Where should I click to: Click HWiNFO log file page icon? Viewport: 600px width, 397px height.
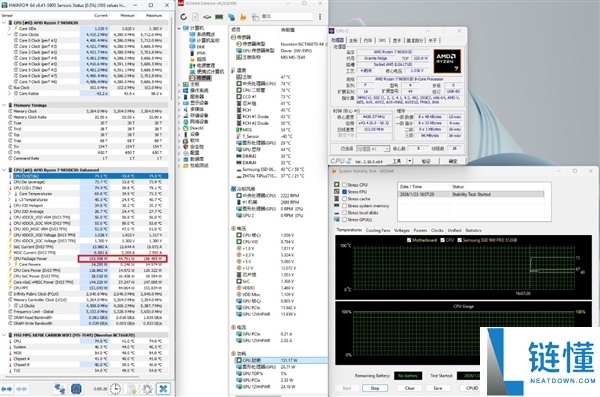(132, 389)
